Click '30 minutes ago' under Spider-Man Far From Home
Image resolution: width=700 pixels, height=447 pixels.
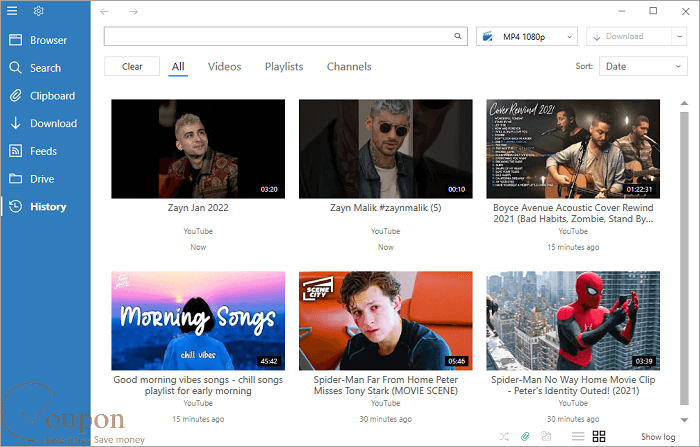[386, 419]
